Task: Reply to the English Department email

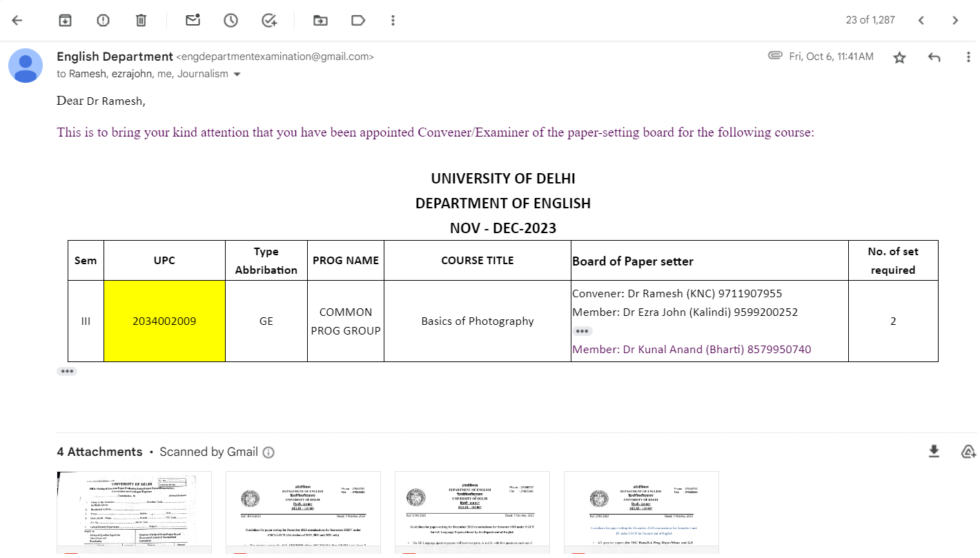Action: [x=934, y=57]
